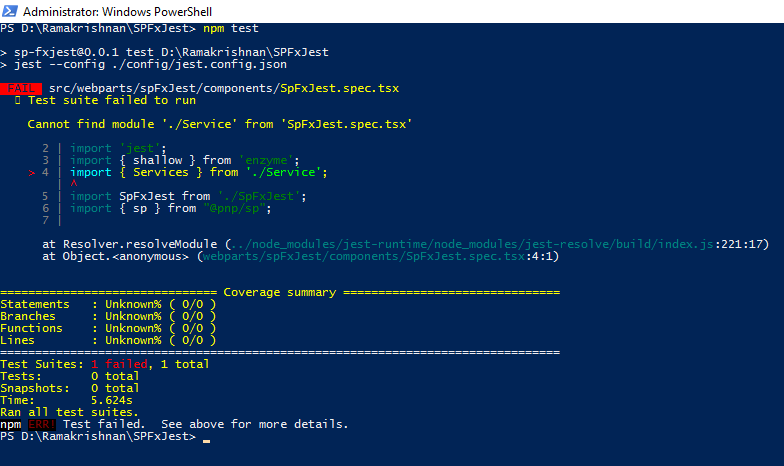Click the './Service' string on line 4
This screenshot has width=784, height=466.
[x=282, y=172]
